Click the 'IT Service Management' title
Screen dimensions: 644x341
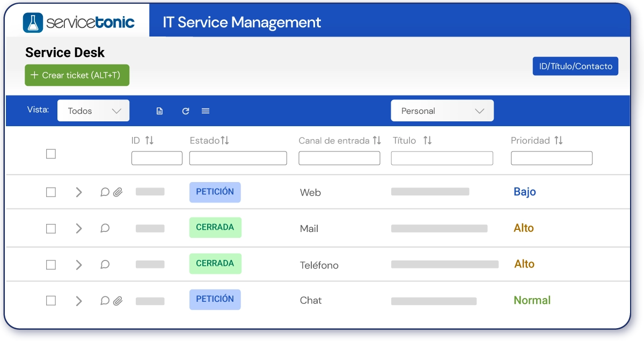point(242,23)
